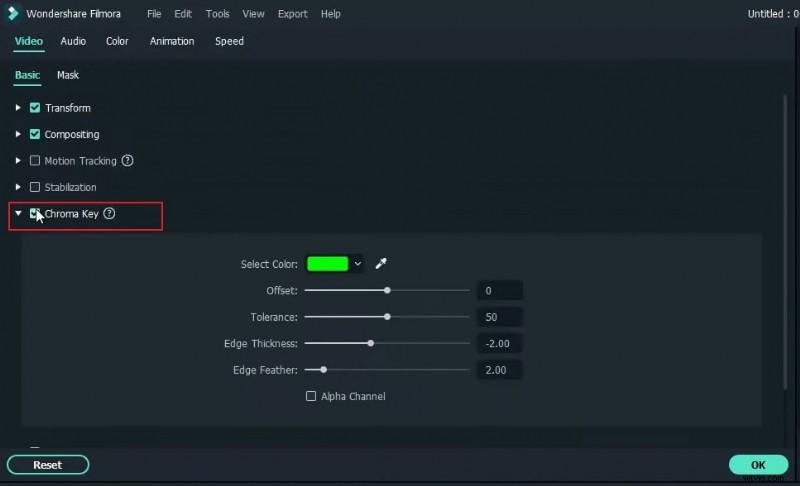The height and width of the screenshot is (486, 800).
Task: Switch to the Mask sub-tab
Action: point(68,75)
